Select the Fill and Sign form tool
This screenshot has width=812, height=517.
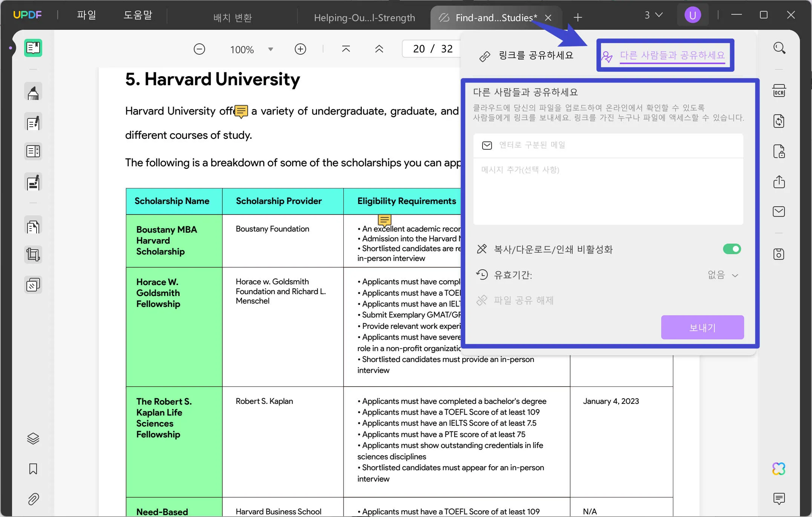coord(33,182)
